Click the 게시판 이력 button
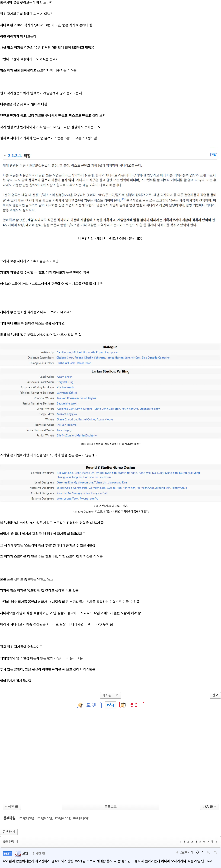 pyautogui.click(x=110, y=695)
